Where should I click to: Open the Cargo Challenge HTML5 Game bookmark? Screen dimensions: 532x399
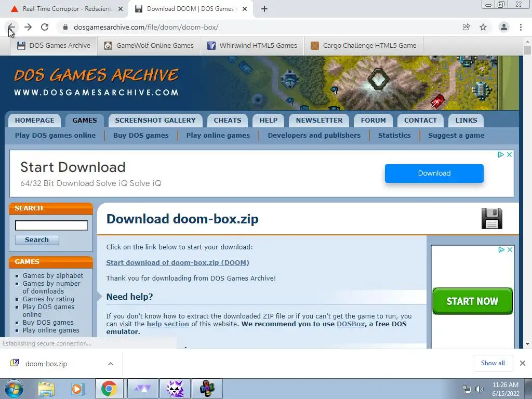tap(363, 46)
